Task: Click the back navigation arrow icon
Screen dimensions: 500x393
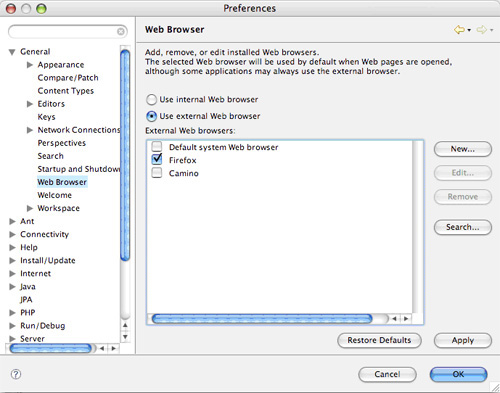Action: click(459, 30)
